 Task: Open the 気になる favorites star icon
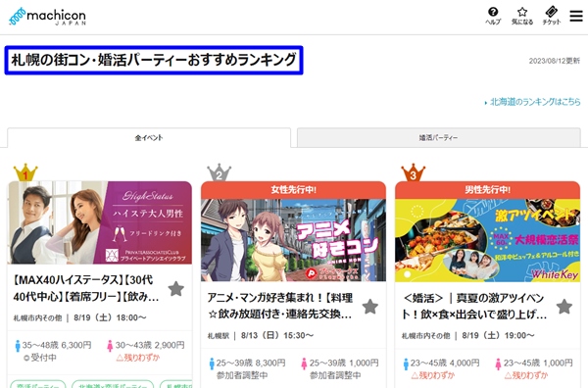522,16
